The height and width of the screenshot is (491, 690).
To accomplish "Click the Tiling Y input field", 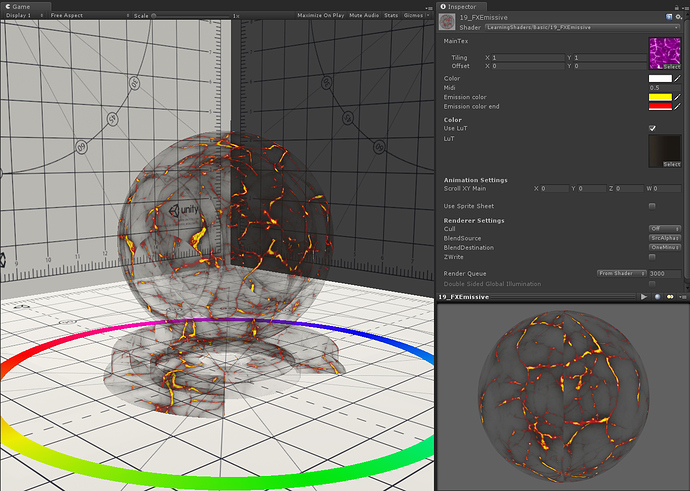I will click(x=610, y=58).
